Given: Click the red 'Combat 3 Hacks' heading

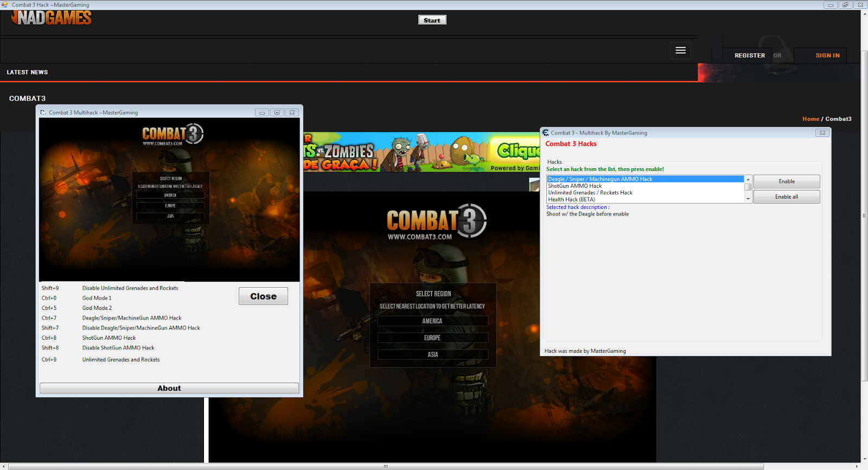Looking at the screenshot, I should (571, 144).
